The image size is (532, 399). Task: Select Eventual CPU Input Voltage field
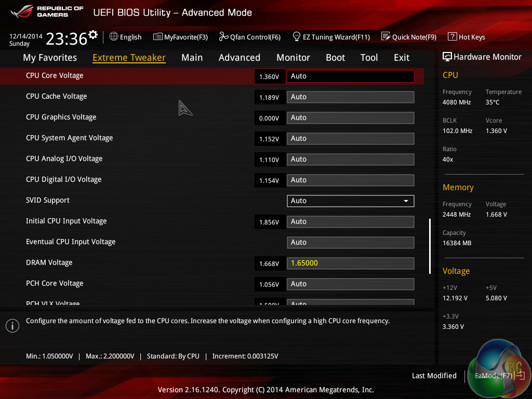click(351, 242)
